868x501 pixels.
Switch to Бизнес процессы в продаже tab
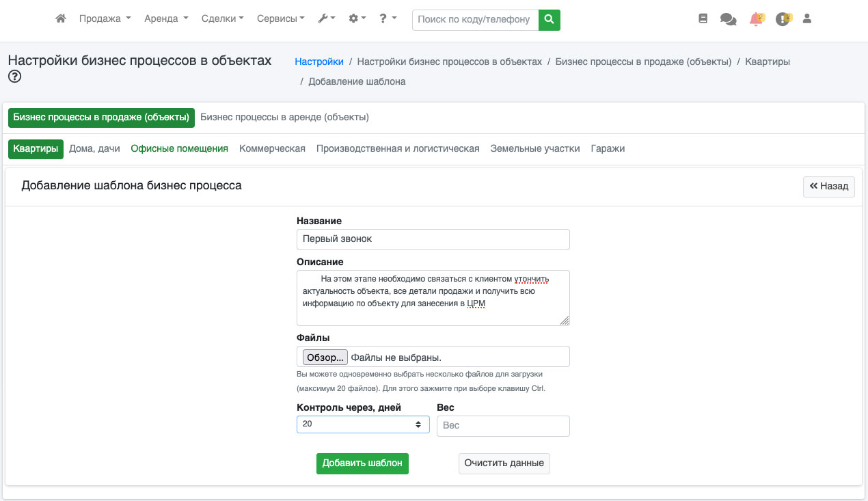coord(101,117)
